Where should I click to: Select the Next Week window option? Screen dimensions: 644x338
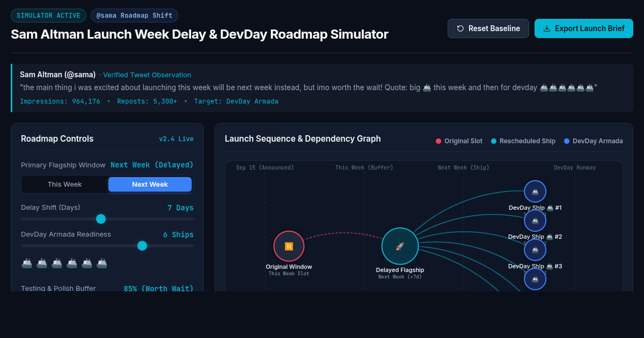coord(150,185)
